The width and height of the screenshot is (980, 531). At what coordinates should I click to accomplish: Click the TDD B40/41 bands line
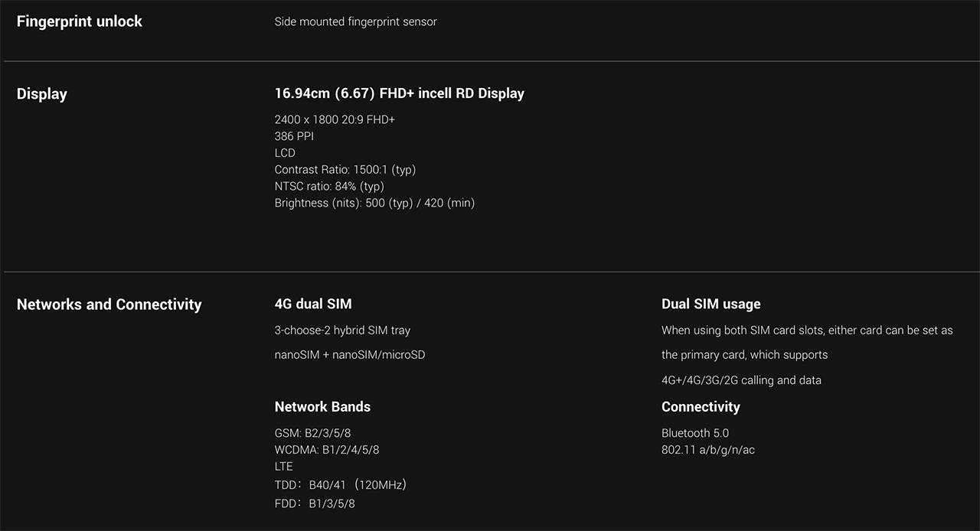tap(341, 485)
